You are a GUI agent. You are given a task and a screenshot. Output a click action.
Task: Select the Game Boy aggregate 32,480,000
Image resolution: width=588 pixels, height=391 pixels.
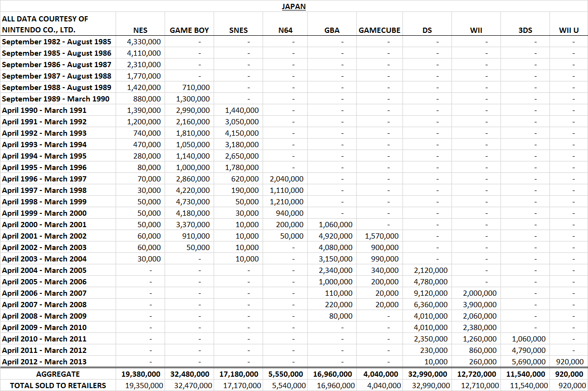[190, 374]
